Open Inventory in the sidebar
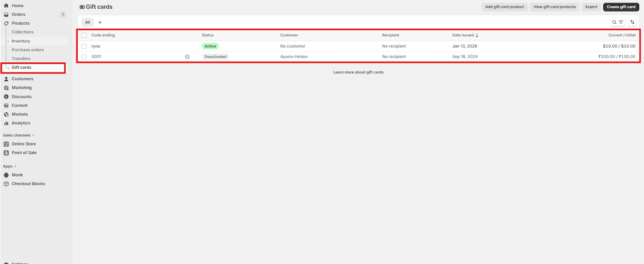 [x=21, y=41]
